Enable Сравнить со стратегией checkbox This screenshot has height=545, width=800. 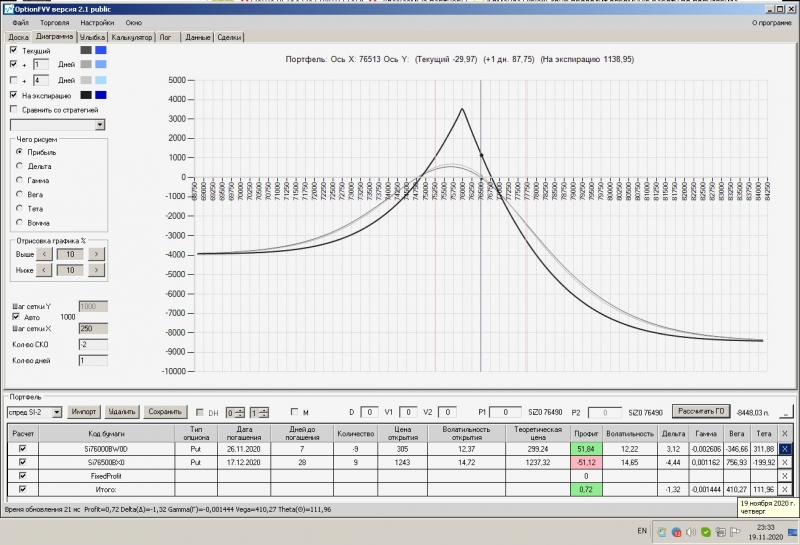pos(13,109)
